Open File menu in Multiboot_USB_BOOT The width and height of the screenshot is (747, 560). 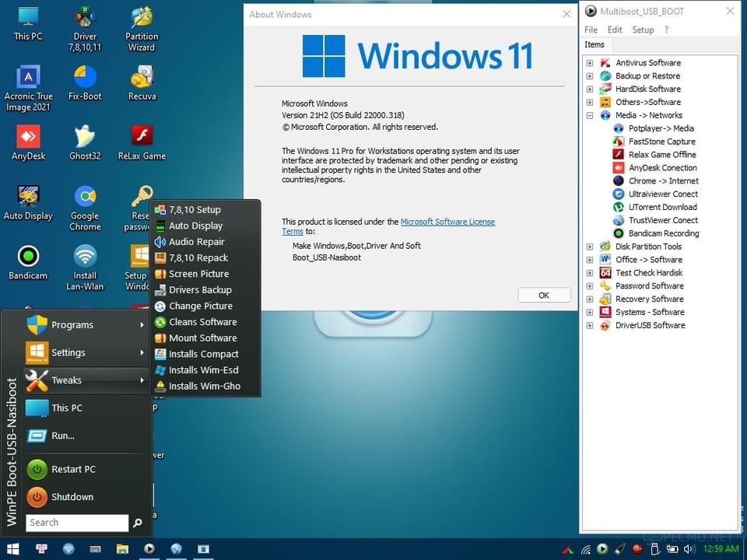coord(591,30)
